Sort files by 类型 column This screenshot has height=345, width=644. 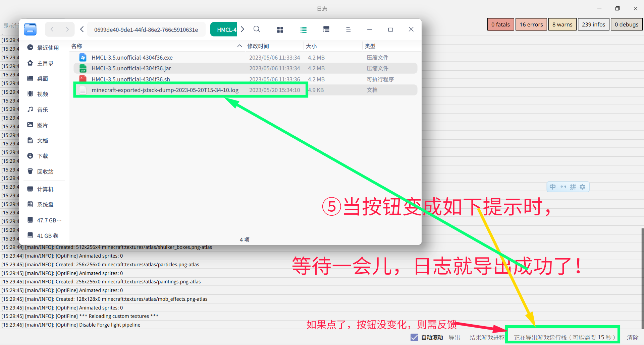tap(391, 46)
